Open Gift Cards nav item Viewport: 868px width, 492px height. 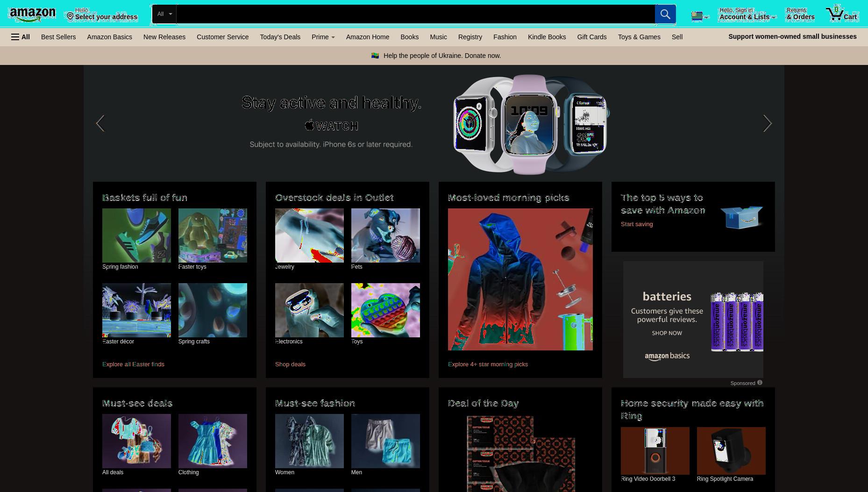click(x=592, y=37)
